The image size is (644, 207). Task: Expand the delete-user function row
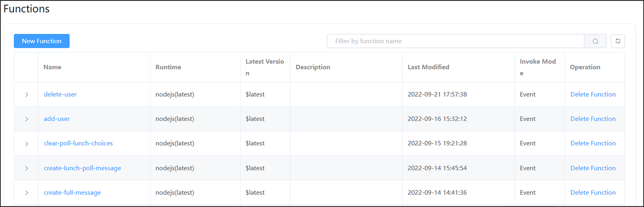[27, 94]
